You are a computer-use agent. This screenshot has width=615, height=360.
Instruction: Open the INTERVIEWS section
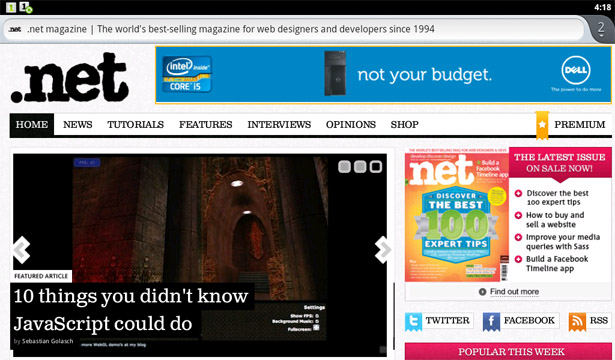pyautogui.click(x=279, y=125)
